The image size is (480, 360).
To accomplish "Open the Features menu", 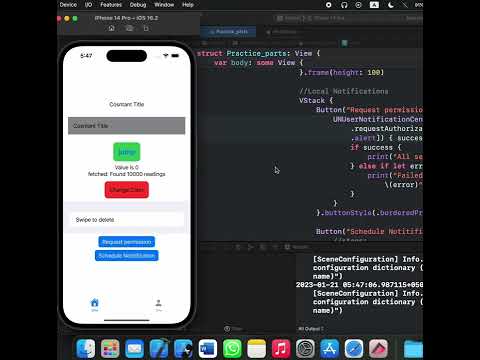I will click(x=111, y=5).
